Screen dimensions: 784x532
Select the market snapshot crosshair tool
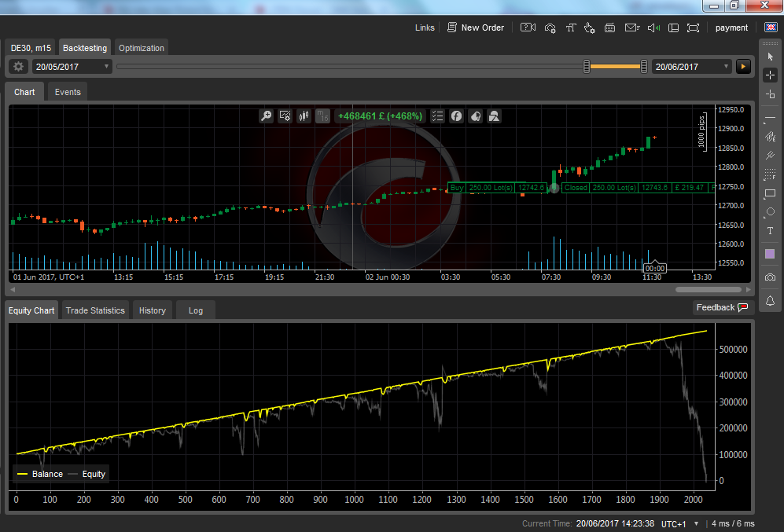(x=770, y=94)
